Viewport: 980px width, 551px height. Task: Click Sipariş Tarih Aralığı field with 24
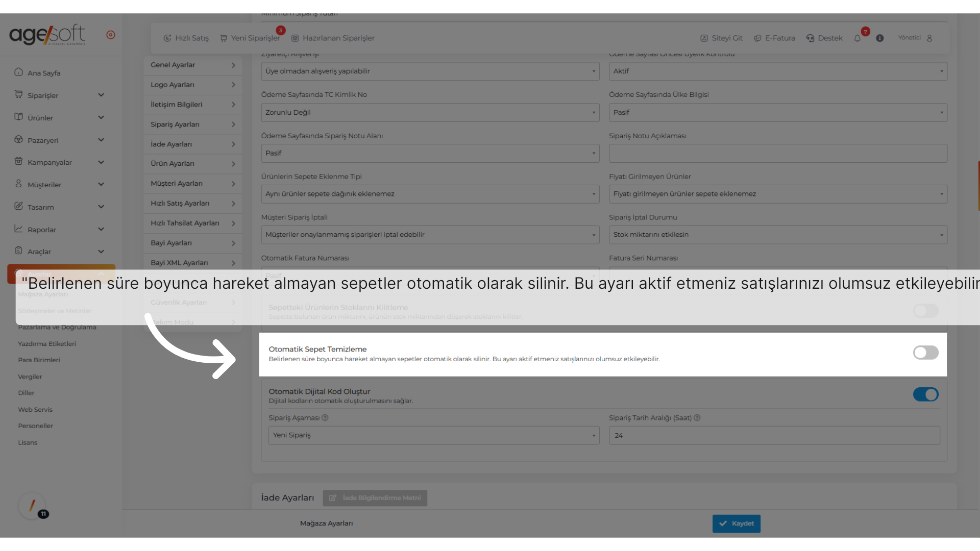(774, 435)
